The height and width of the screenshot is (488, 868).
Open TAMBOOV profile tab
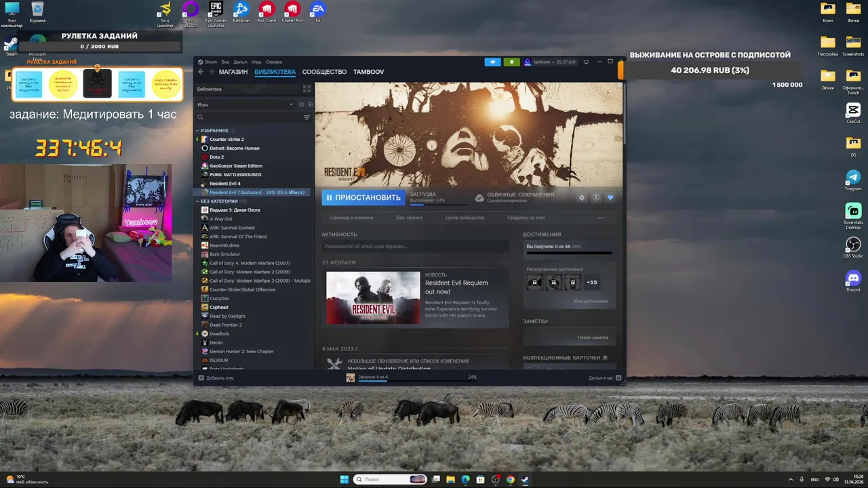pos(368,72)
